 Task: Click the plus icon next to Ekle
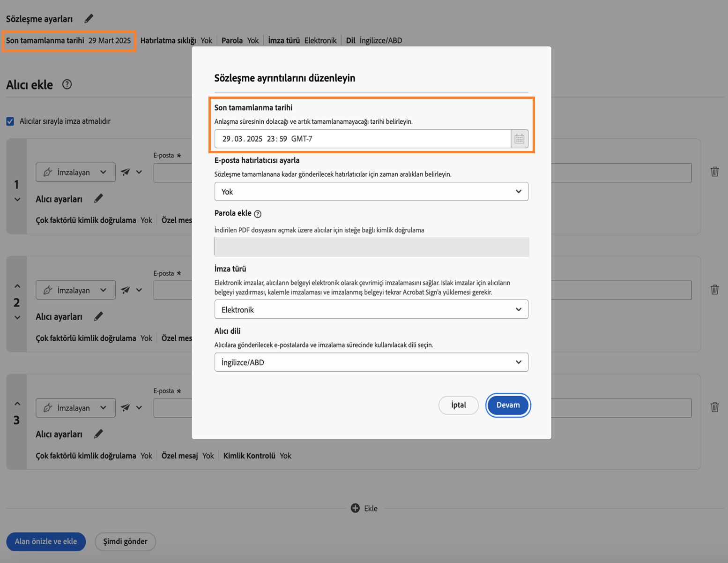click(x=355, y=508)
